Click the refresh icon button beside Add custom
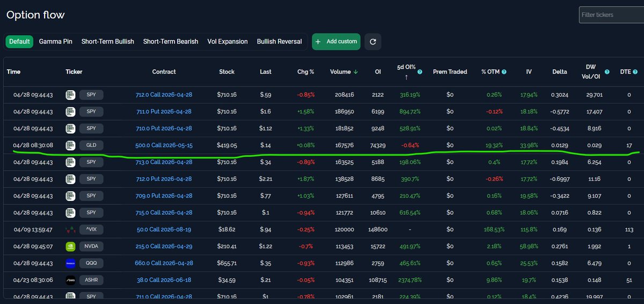Screen dimensions: 644x304 (373, 41)
